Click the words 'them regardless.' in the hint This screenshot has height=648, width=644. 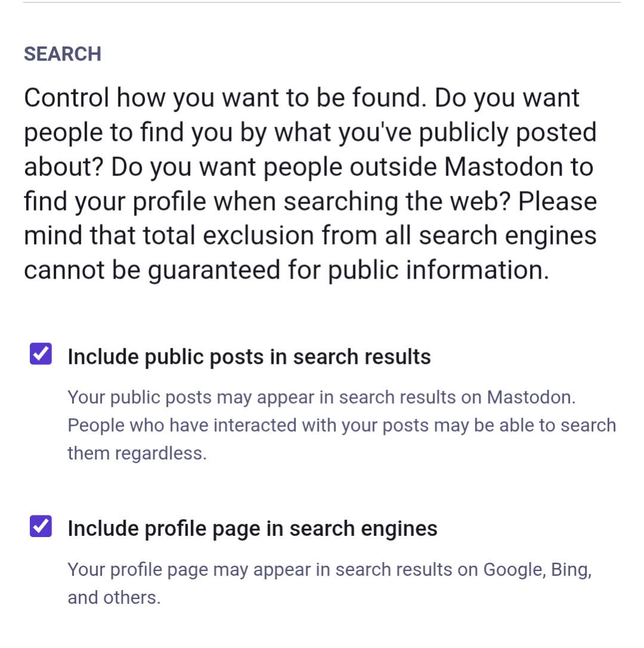coord(137,453)
